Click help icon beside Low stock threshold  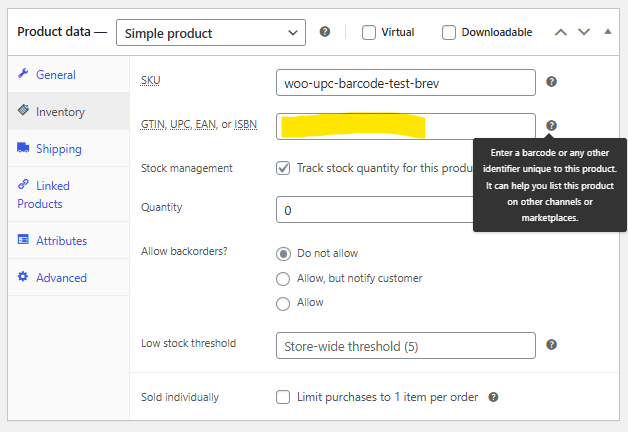(552, 345)
